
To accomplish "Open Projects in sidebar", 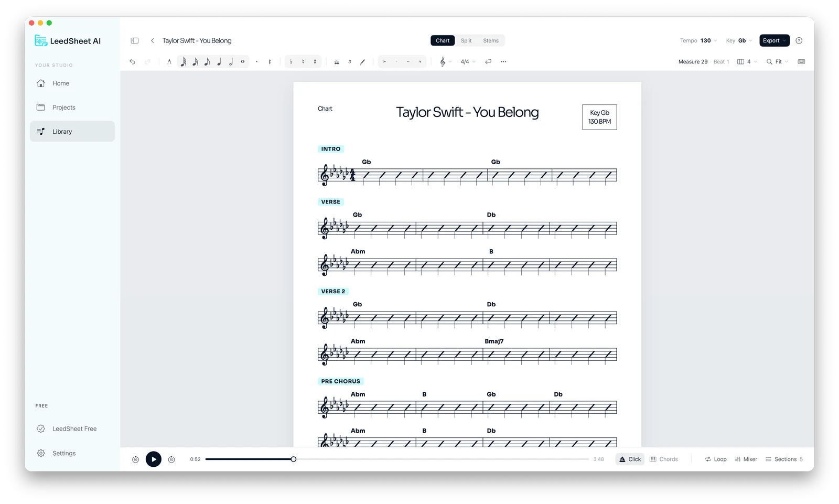I will click(x=72, y=108).
